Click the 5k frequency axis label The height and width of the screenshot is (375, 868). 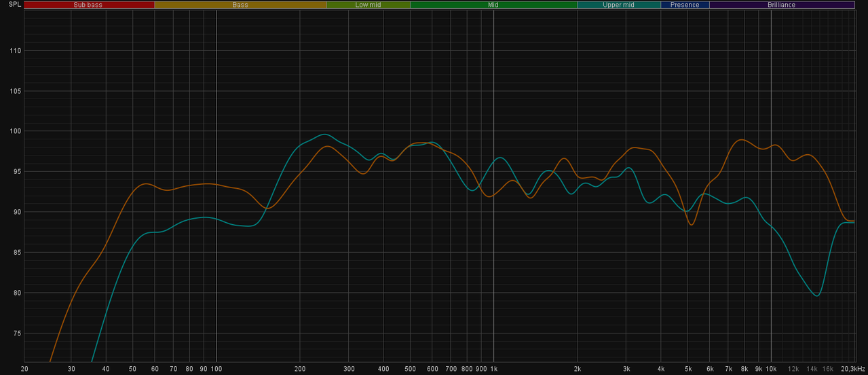click(x=687, y=369)
